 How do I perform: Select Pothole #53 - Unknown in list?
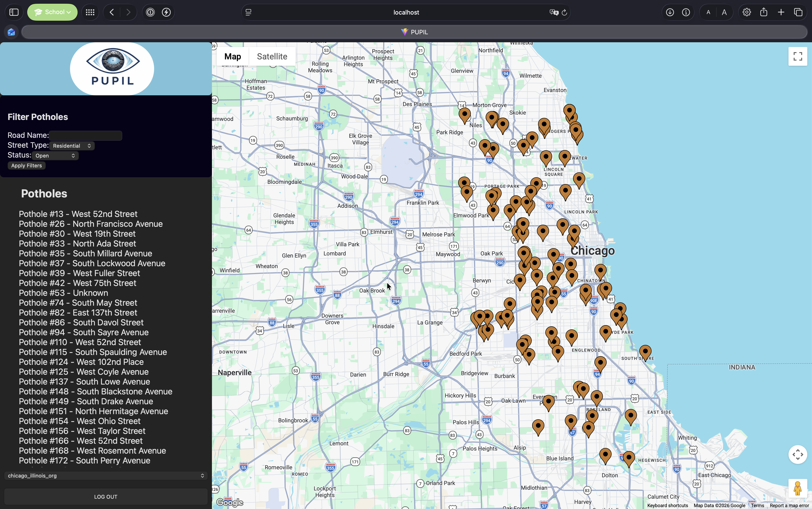[x=63, y=293]
